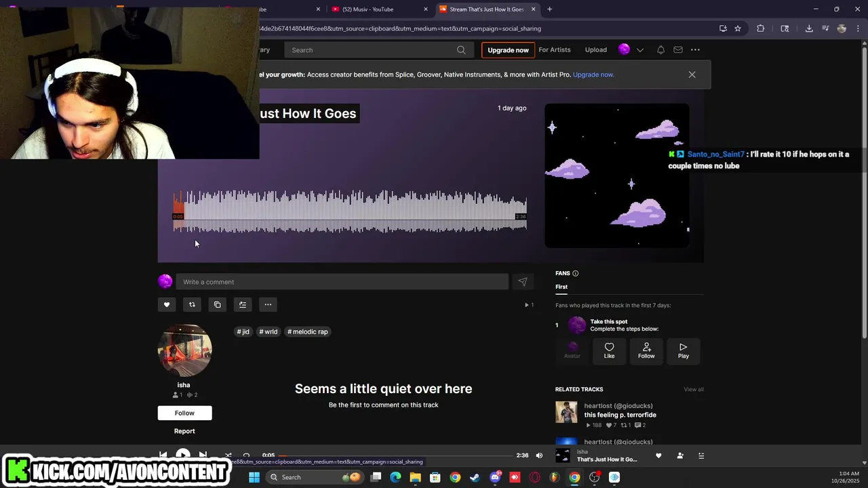
Task: Send comment with paper plane icon
Action: [522, 282]
